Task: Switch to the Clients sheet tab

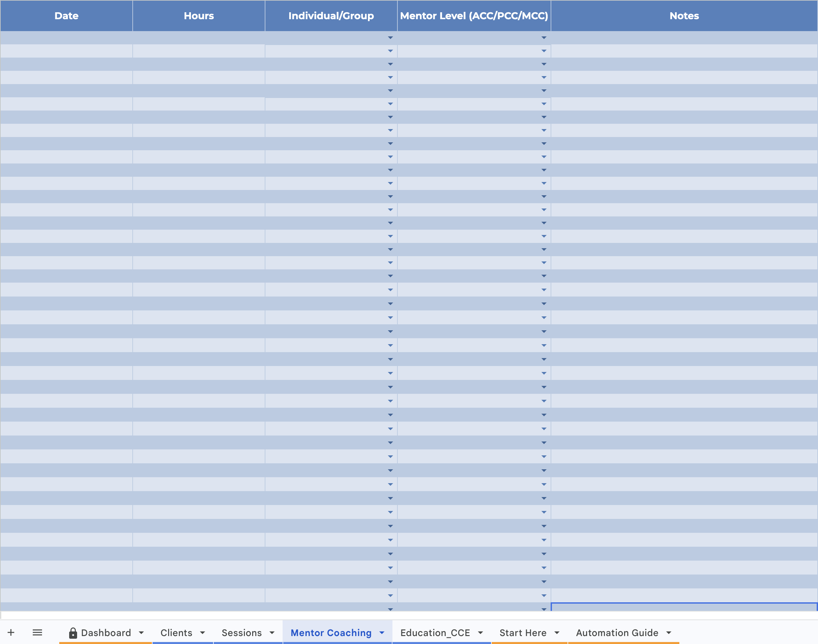Action: coord(177,633)
